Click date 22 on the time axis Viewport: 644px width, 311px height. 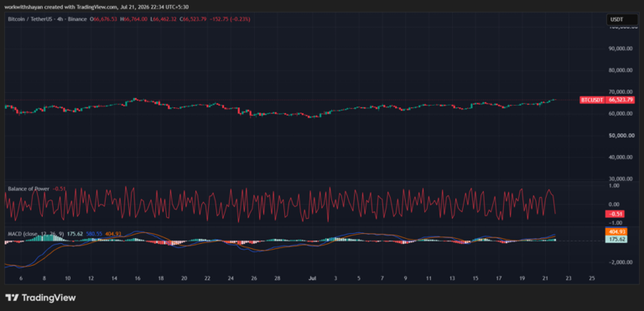click(207, 278)
